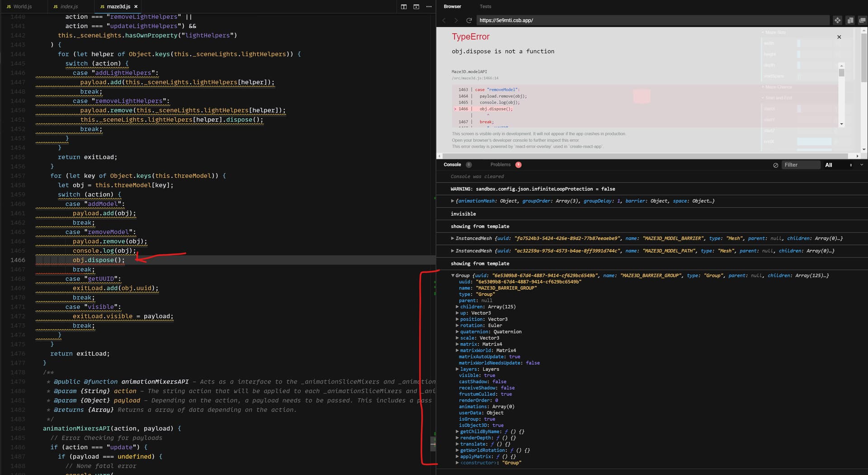Open the editor's three-dot more menu
The height and width of the screenshot is (475, 868).
(x=429, y=7)
